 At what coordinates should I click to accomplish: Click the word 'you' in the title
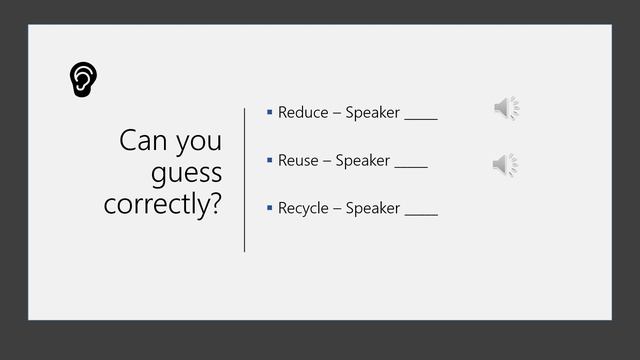click(199, 144)
